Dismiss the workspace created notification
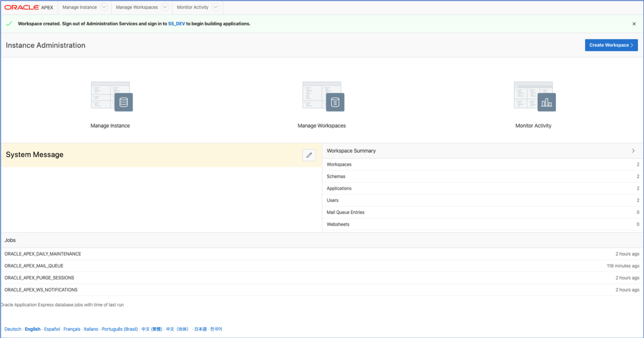This screenshot has width=644, height=338. [634, 24]
